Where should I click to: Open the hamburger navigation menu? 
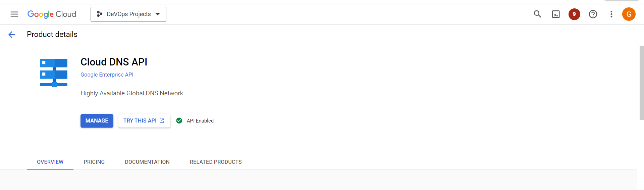coord(14,14)
